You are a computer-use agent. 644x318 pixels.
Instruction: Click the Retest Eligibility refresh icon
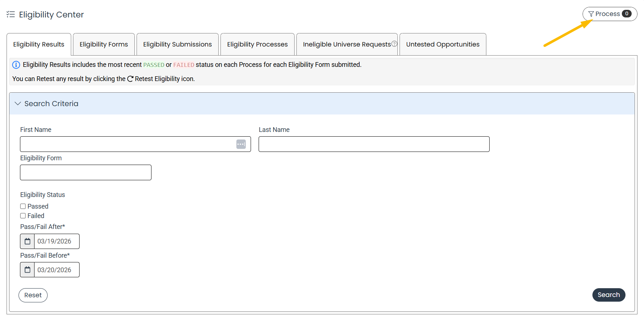(x=130, y=79)
